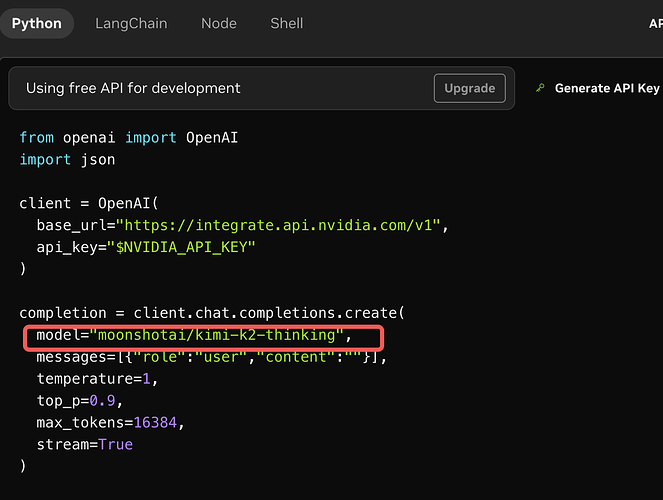Click the top_p=0.9 value

(x=102, y=401)
